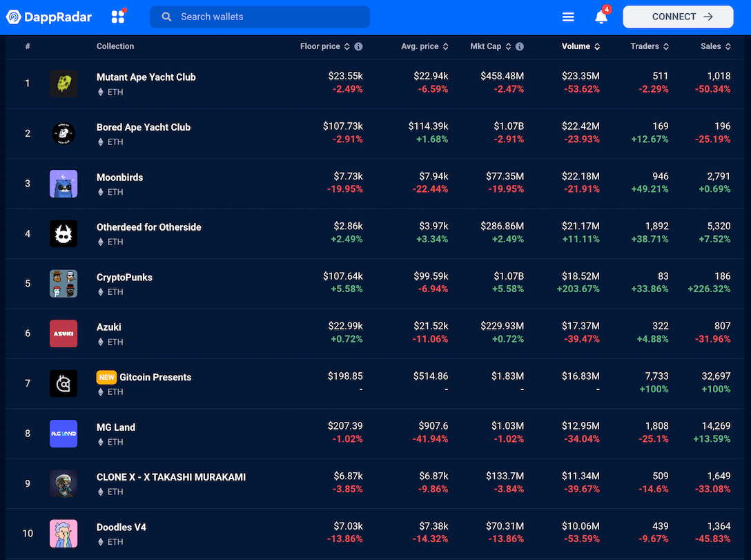
Task: Select Bored Ape market cap $1.07B
Action: [x=509, y=126]
